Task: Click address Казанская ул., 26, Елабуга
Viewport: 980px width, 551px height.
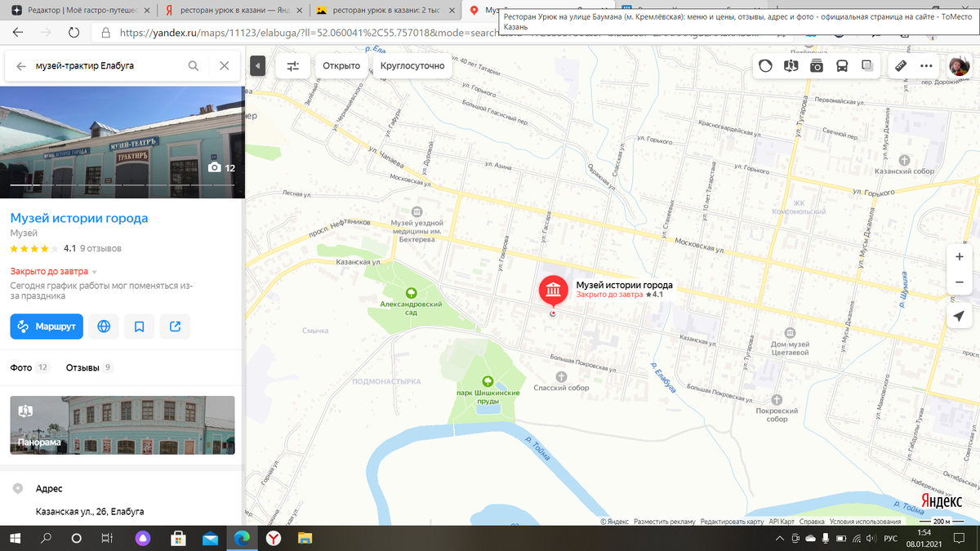Action: coord(90,512)
